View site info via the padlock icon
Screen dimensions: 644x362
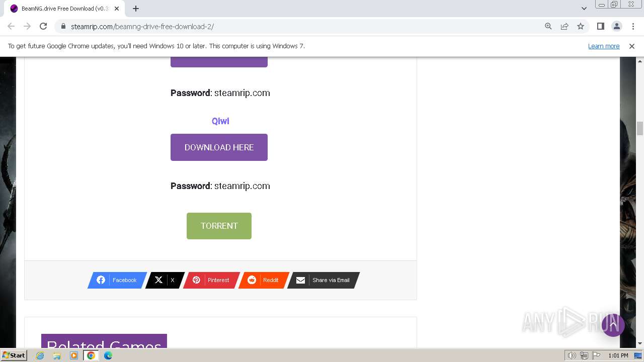(63, 26)
